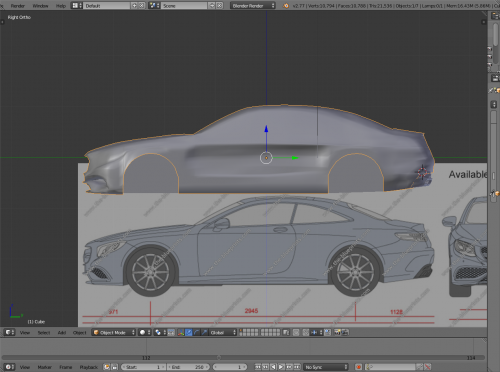This screenshot has height=372, width=500.
Task: Jump to previous keyframe
Action: tap(265, 367)
